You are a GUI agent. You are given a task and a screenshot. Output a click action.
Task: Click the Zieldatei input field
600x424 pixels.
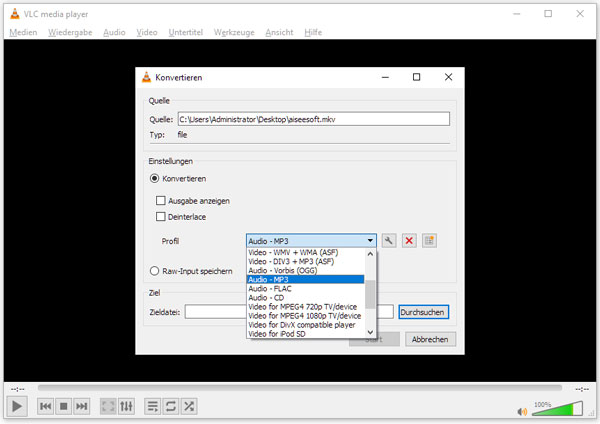coord(289,311)
